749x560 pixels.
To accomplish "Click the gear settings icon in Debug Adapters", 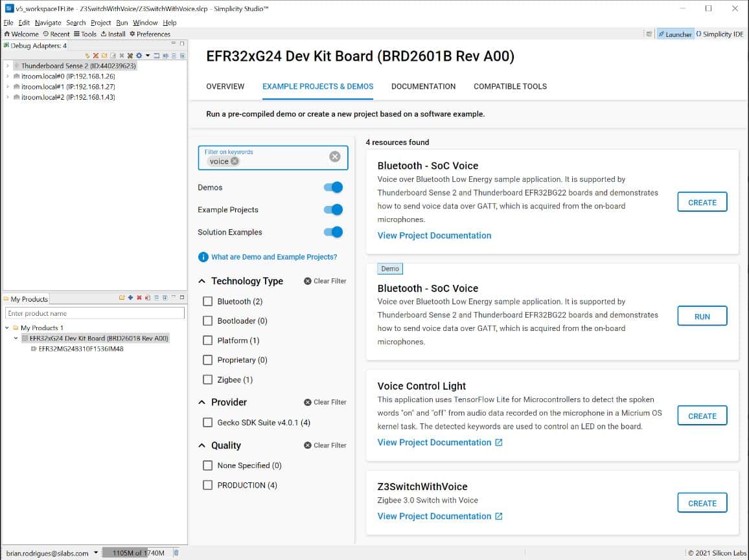I will pos(139,56).
